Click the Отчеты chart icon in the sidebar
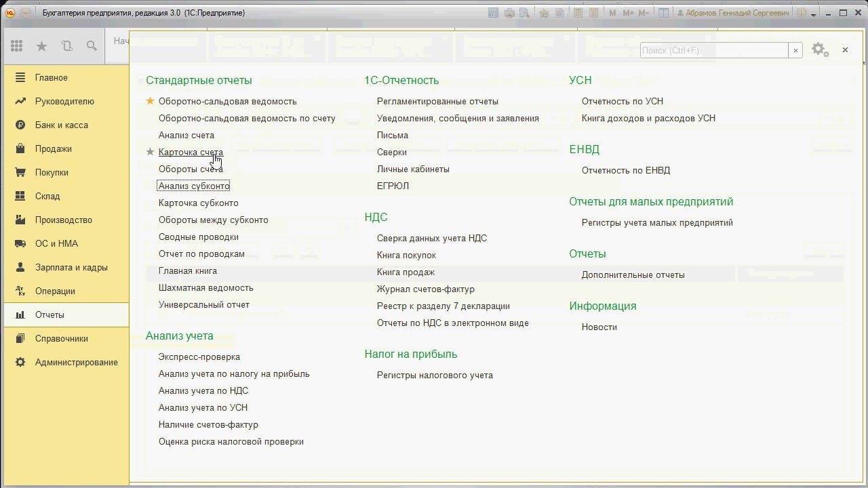This screenshot has height=488, width=868. tap(20, 314)
